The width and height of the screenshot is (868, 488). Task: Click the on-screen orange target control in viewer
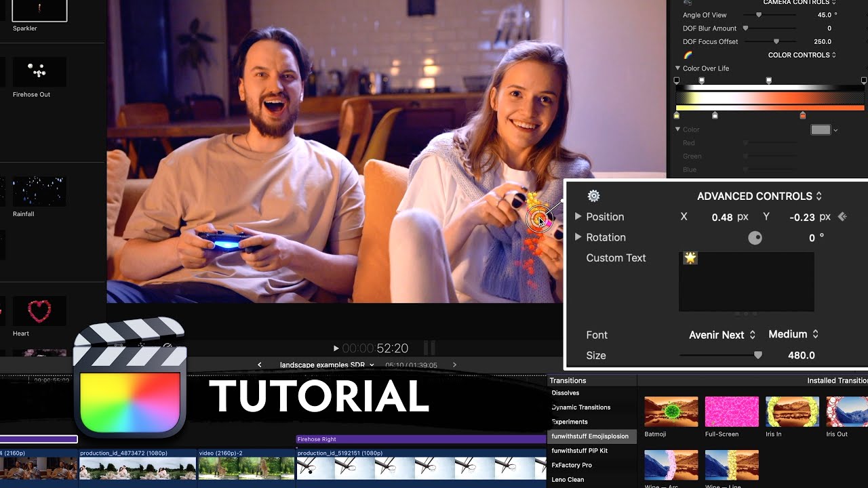(539, 218)
